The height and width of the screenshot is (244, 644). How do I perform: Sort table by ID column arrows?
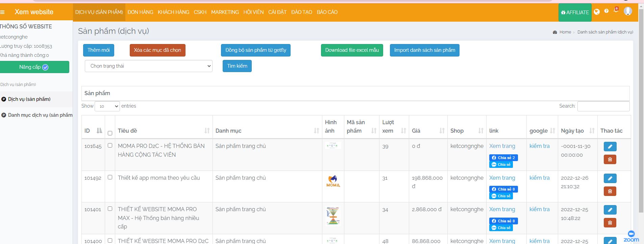99,131
